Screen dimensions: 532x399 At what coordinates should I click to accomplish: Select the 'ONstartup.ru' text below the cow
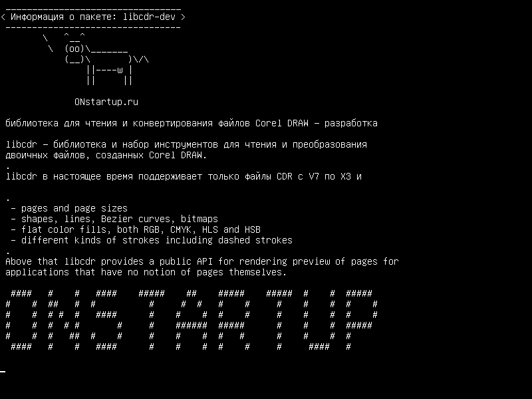[106, 102]
